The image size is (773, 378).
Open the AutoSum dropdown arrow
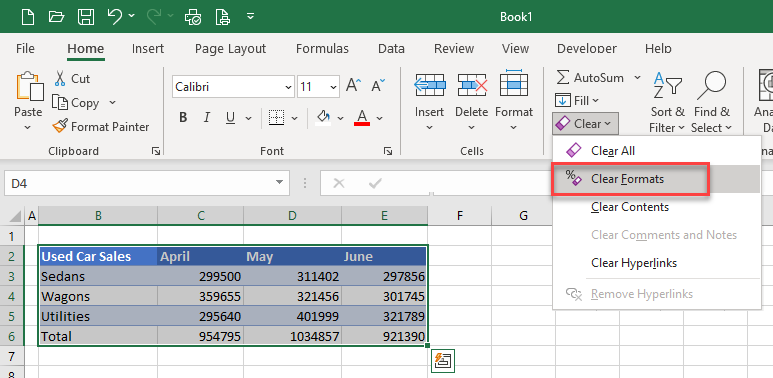[637, 78]
